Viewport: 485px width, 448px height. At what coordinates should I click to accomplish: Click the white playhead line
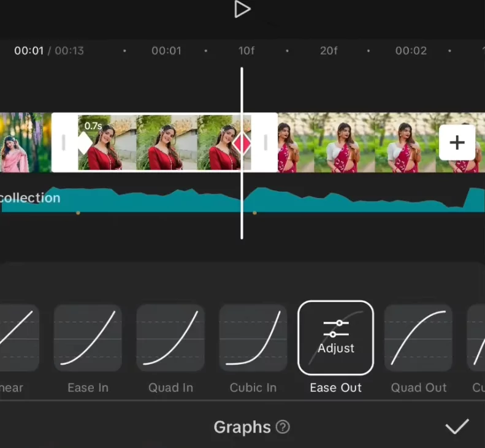pyautogui.click(x=242, y=153)
